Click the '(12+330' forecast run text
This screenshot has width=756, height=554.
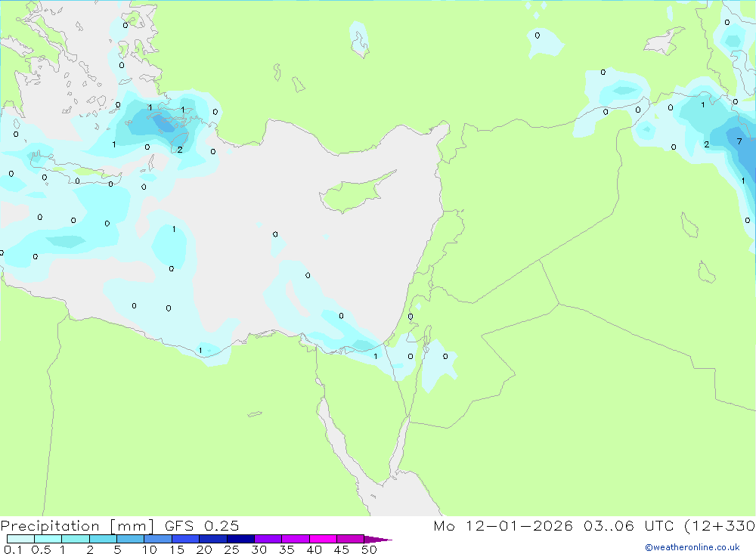click(720, 526)
